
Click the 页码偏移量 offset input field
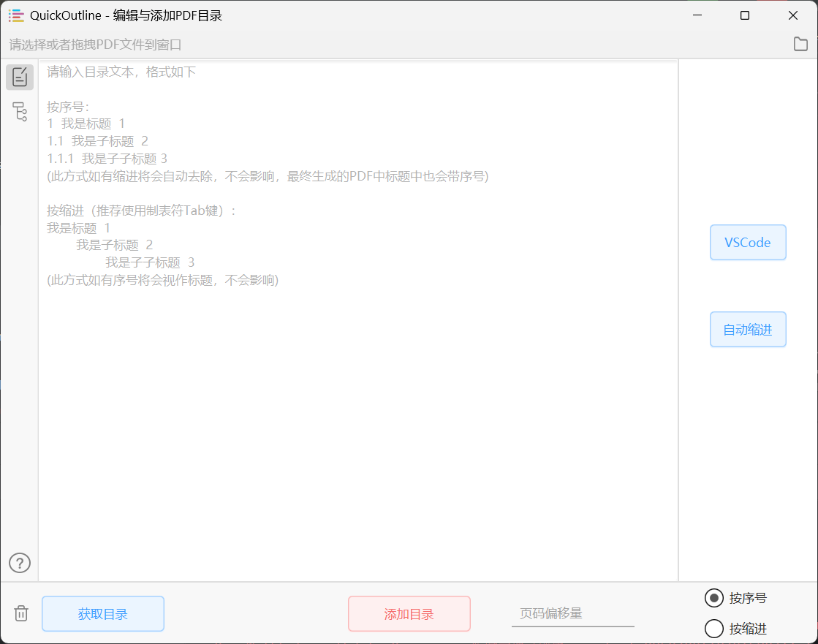[x=572, y=613]
